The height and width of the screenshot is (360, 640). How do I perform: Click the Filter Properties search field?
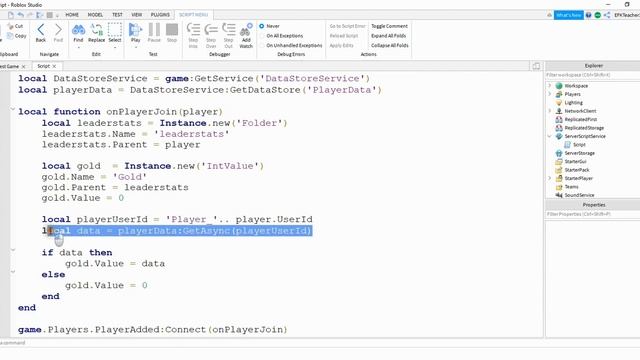tap(593, 214)
